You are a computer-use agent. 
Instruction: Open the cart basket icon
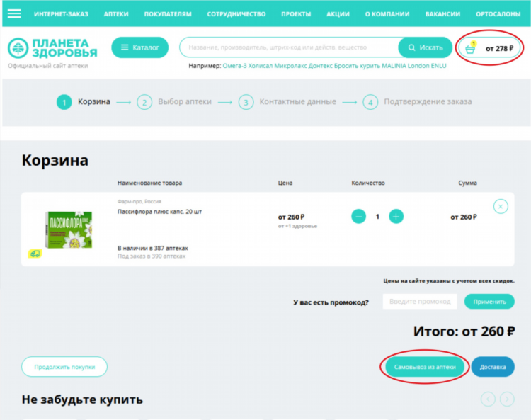pyautogui.click(x=470, y=48)
